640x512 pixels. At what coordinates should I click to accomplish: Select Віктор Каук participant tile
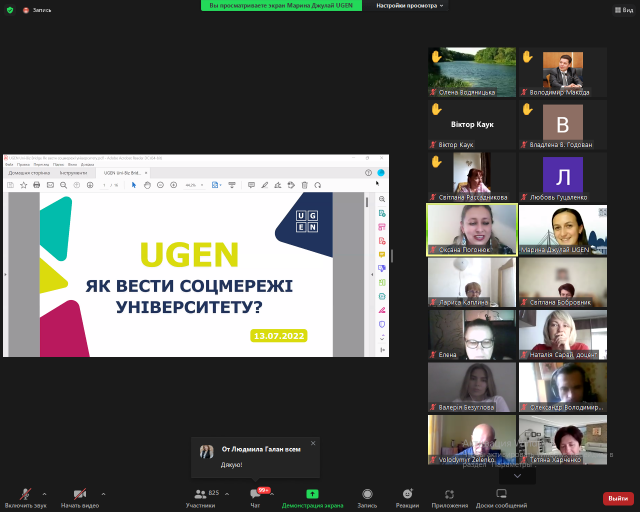472,125
